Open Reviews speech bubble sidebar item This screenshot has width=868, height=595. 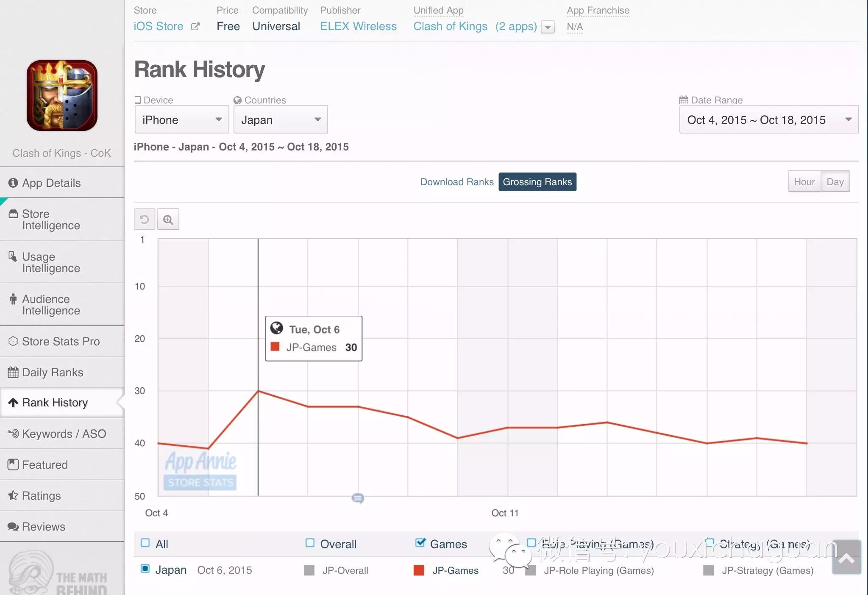43,527
